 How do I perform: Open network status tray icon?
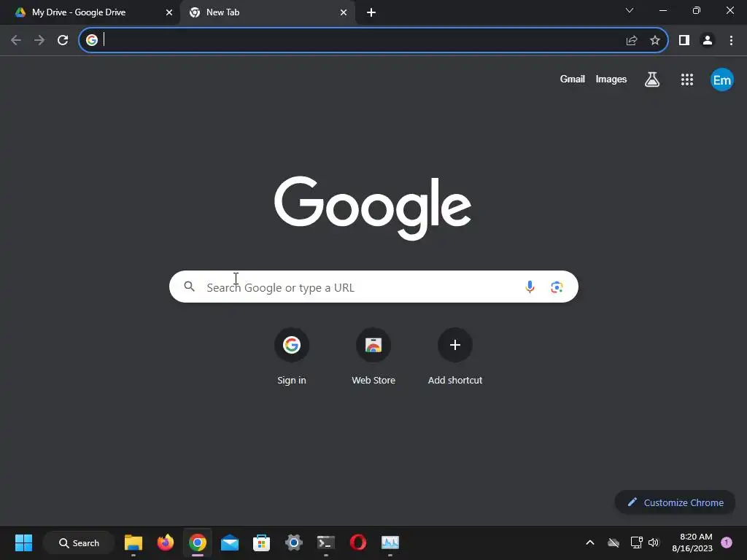click(636, 542)
